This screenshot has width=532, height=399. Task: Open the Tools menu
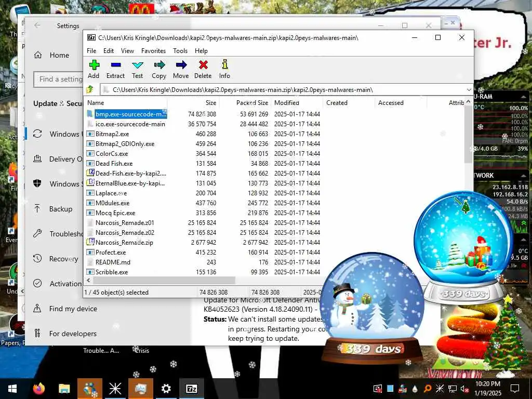tap(180, 51)
